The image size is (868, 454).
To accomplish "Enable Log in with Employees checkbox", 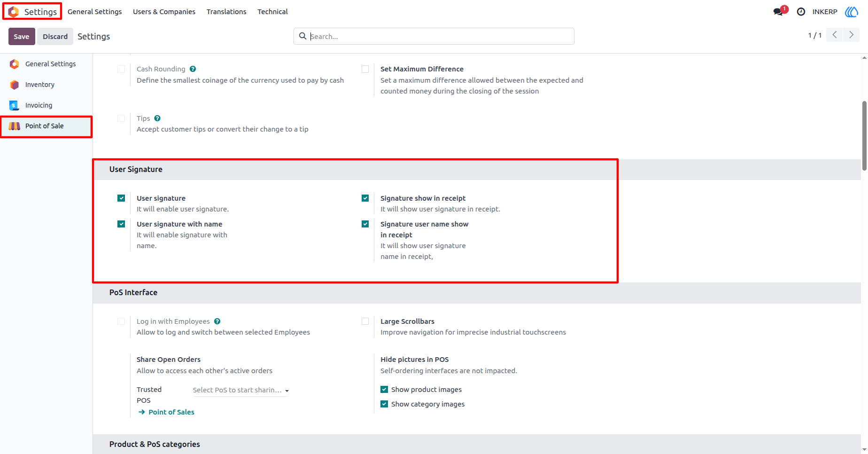I will pos(121,321).
